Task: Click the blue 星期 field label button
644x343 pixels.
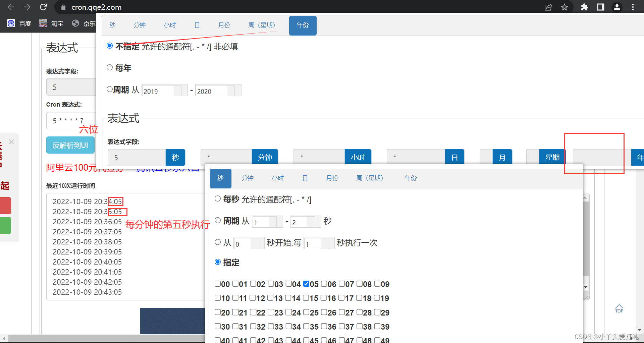Action: click(x=552, y=158)
